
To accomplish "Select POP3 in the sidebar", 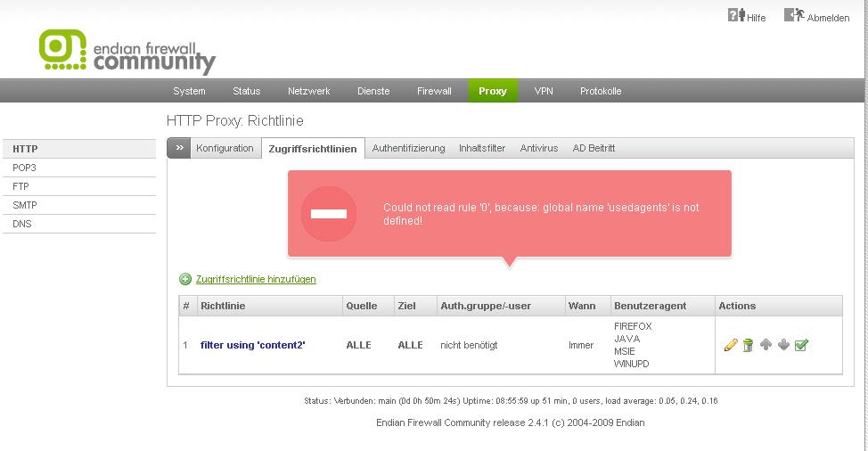I will 25,168.
